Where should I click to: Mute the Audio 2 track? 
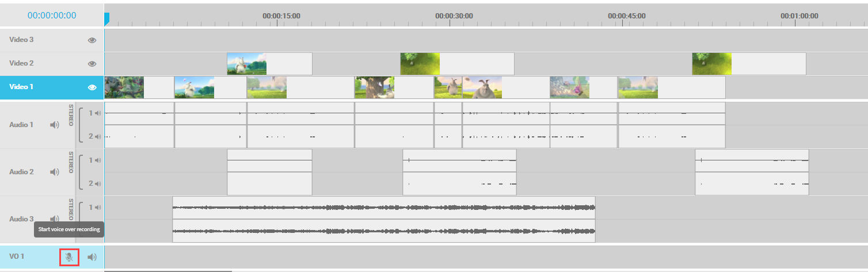coord(55,172)
